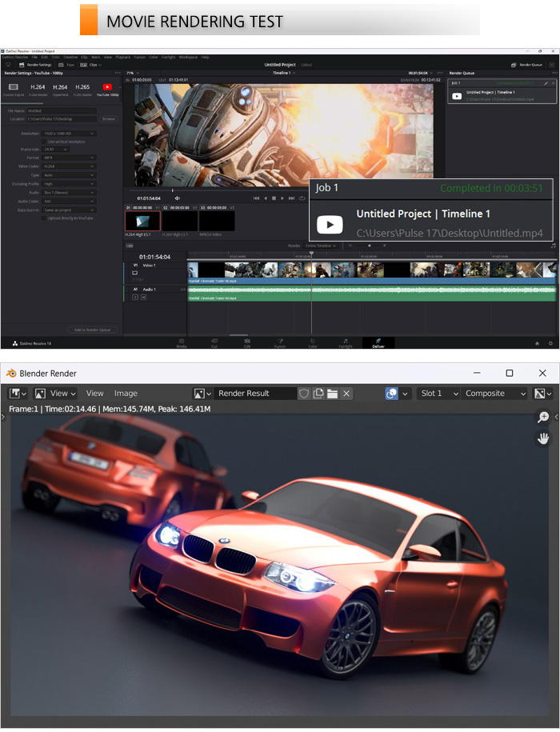Tick Upload directly to YouTube checkbox
This screenshot has width=560, height=732.
44,218
